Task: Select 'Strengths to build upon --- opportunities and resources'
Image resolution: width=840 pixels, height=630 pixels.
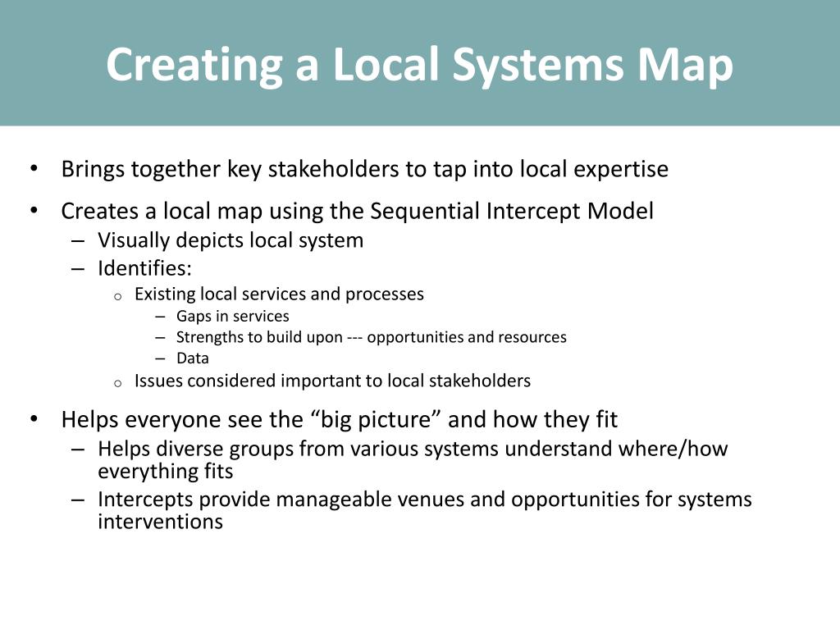Action: [x=372, y=337]
